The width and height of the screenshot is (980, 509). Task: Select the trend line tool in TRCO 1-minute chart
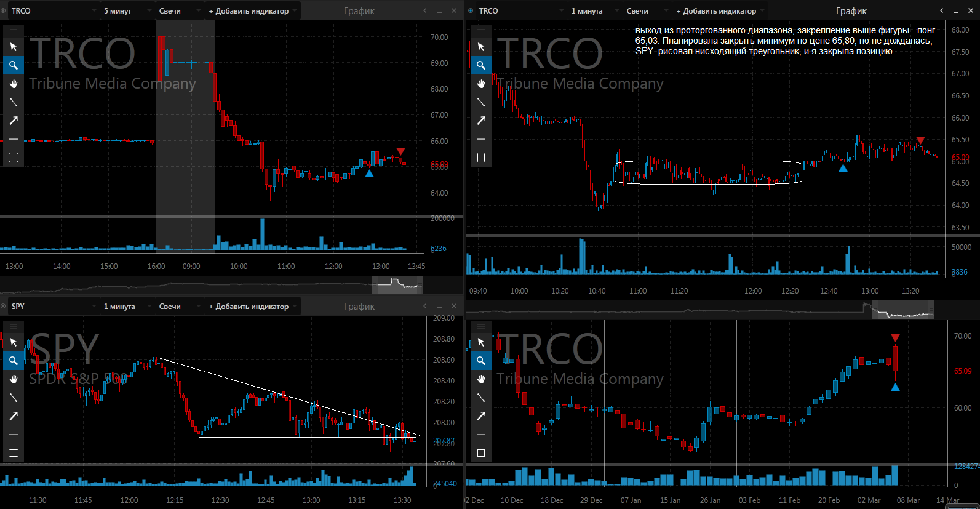coord(481,102)
